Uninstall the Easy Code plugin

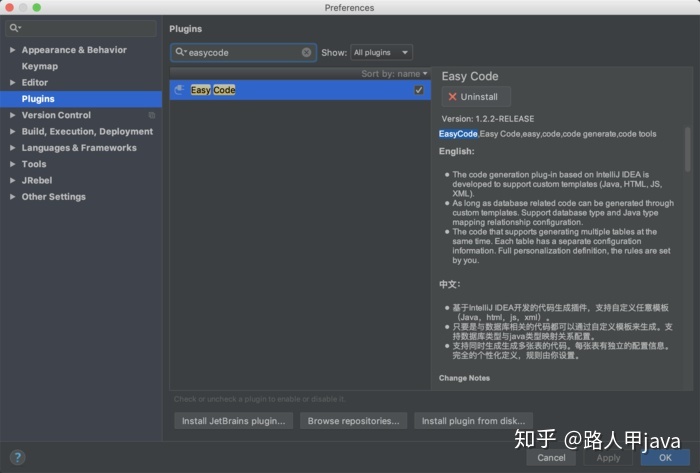476,97
